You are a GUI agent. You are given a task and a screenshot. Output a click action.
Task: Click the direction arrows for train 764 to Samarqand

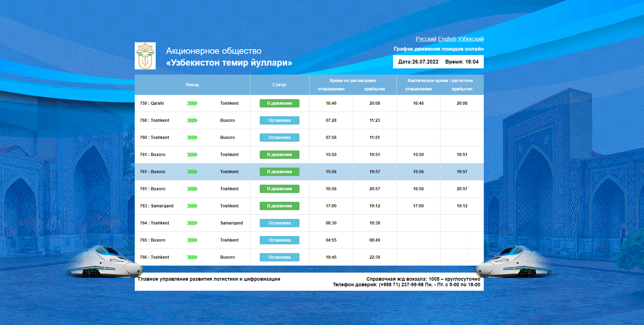[192, 223]
